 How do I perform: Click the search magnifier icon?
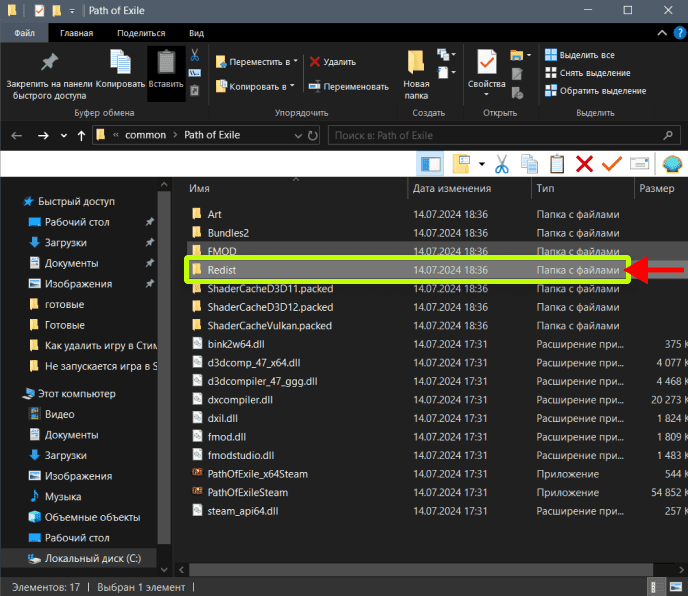click(668, 135)
